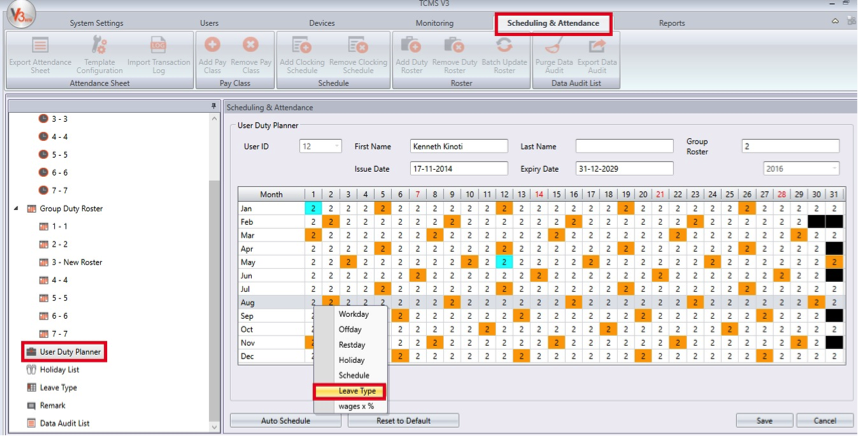Screen dimensions: 858x436
Task: Click Batch Update Roster icon
Action: pos(504,45)
